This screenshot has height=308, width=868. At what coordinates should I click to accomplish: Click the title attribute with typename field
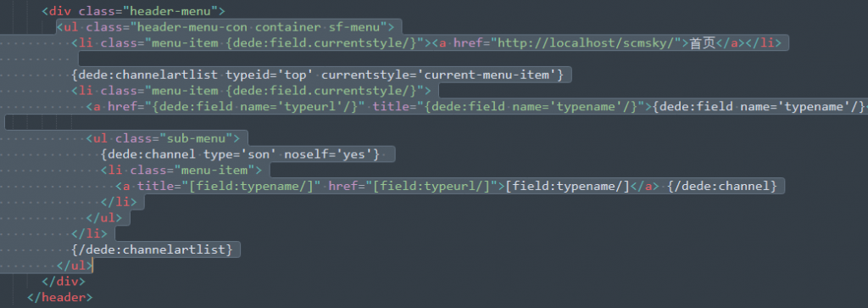[x=509, y=106]
